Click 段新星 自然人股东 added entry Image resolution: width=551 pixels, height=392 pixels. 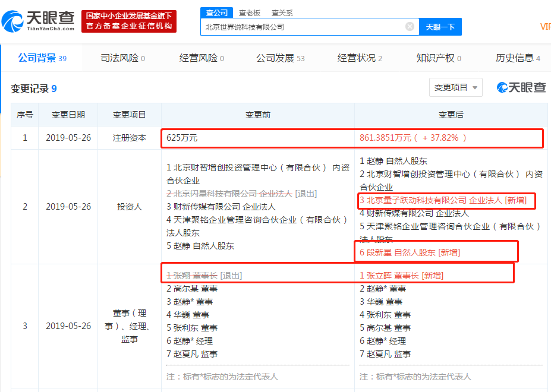point(410,252)
